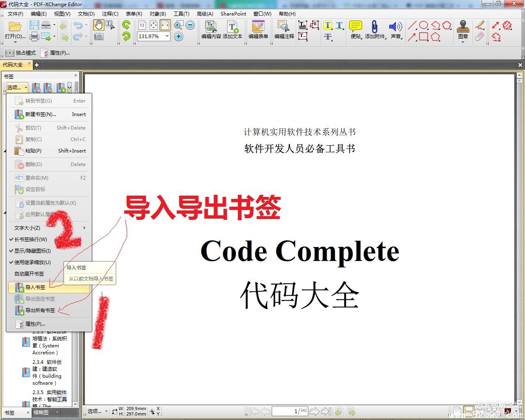Click the Zoom Out minus icon
This screenshot has height=420, width=525.
(190, 25)
